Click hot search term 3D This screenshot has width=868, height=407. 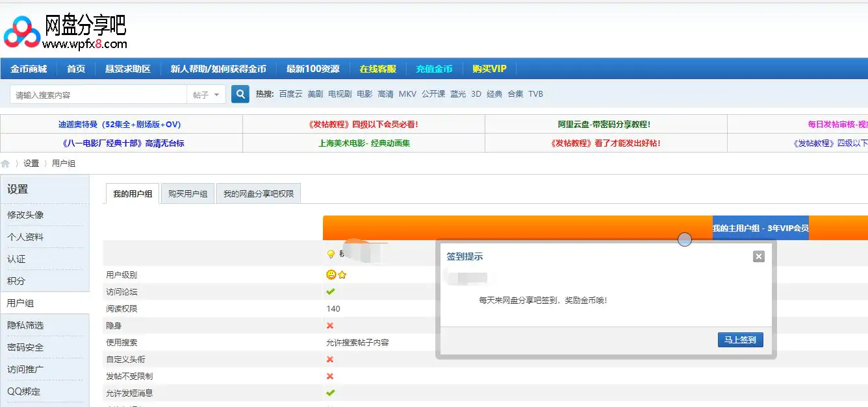(x=476, y=94)
